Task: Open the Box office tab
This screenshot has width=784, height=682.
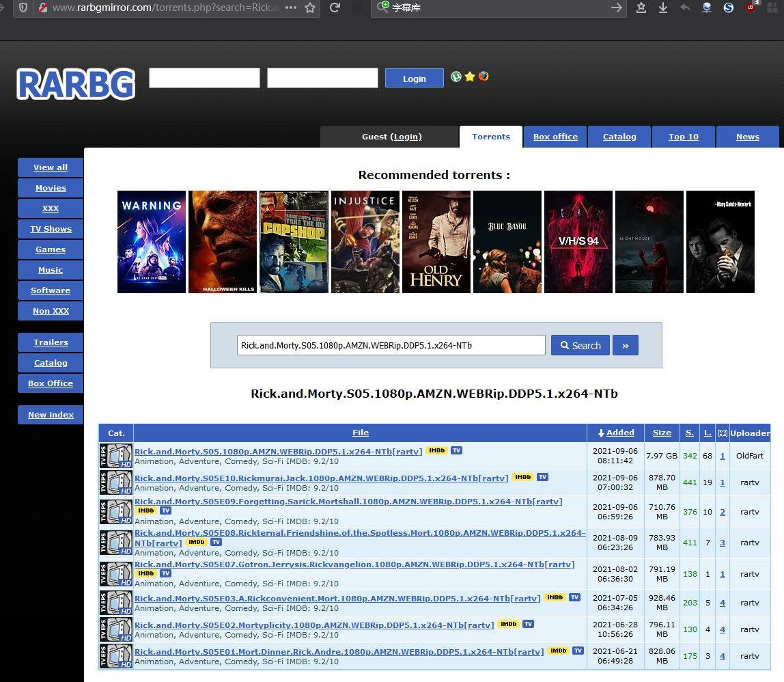Action: coord(555,137)
